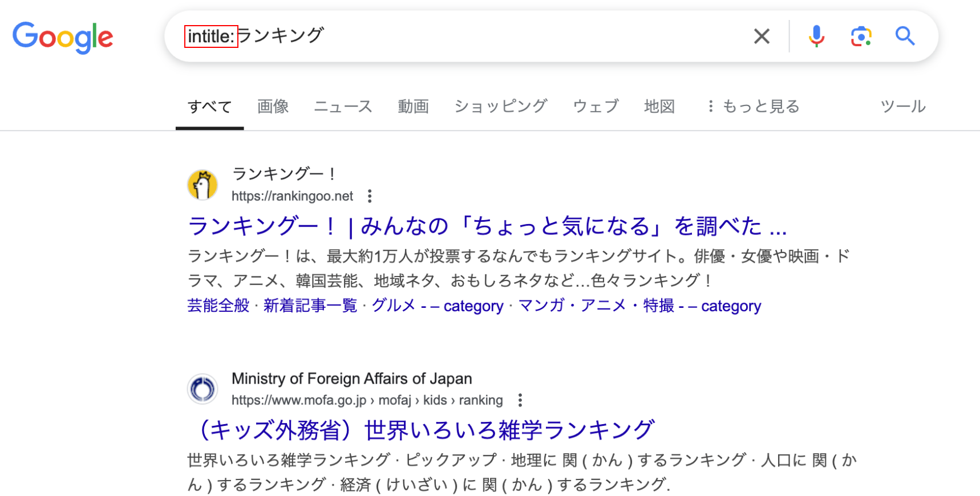Click the ランキングー！ chicken favicon

pos(203,185)
